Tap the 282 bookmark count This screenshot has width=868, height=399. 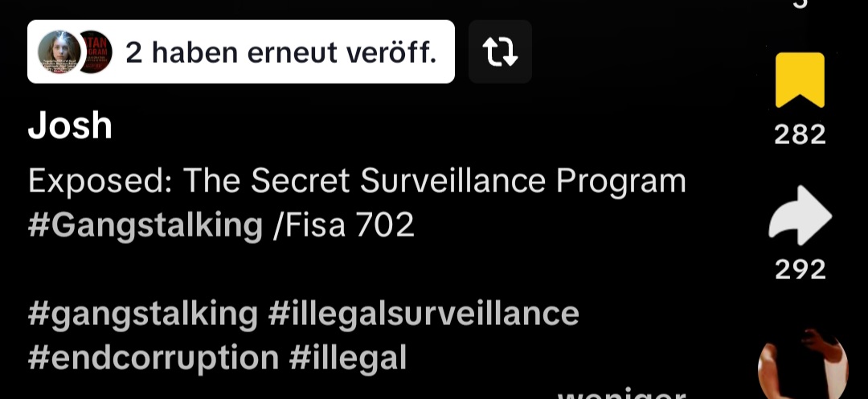click(800, 134)
